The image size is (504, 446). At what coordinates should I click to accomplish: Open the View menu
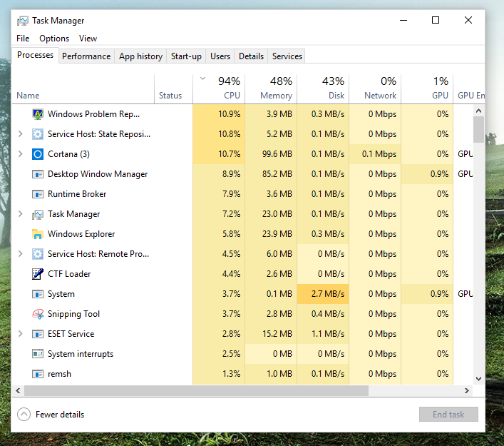coord(88,39)
